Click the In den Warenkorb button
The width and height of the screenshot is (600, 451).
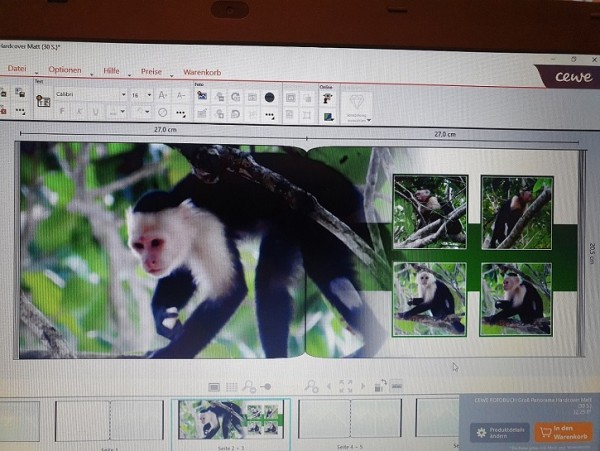click(x=563, y=432)
